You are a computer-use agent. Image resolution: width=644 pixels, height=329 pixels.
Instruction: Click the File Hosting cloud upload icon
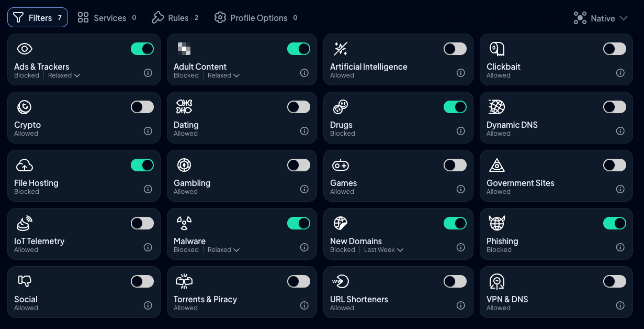point(25,166)
